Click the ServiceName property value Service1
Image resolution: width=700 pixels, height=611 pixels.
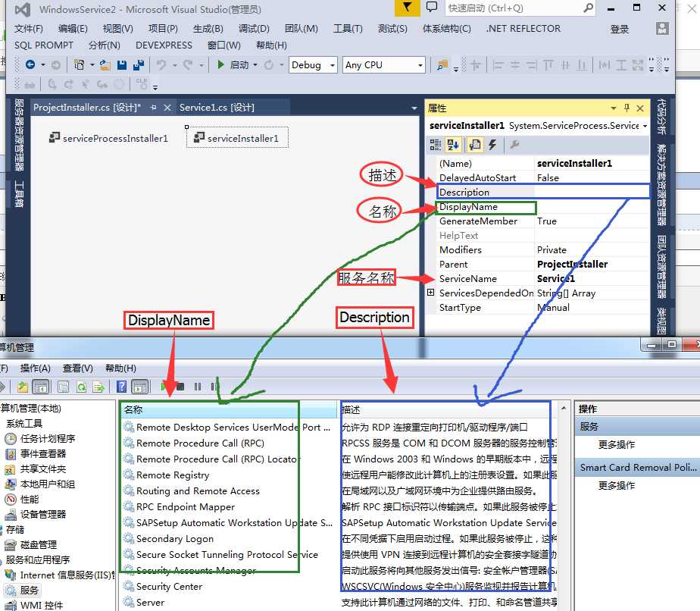click(556, 279)
